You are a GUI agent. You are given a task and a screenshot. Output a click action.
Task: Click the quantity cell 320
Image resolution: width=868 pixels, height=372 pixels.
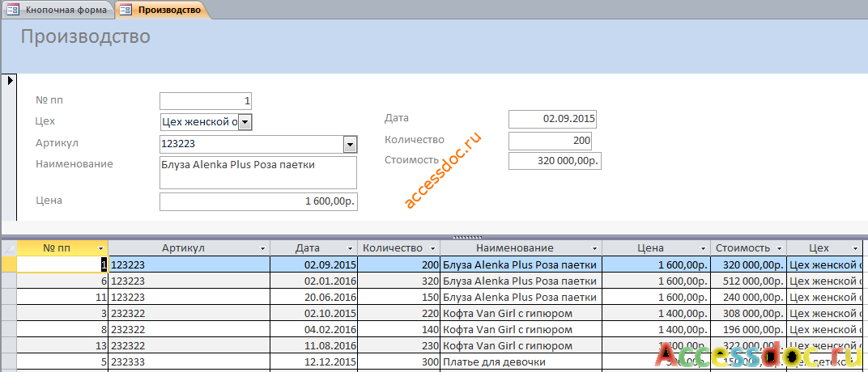[x=400, y=281]
